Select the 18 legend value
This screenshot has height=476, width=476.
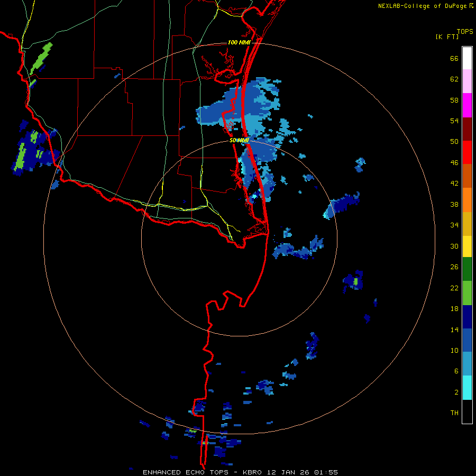click(x=454, y=309)
